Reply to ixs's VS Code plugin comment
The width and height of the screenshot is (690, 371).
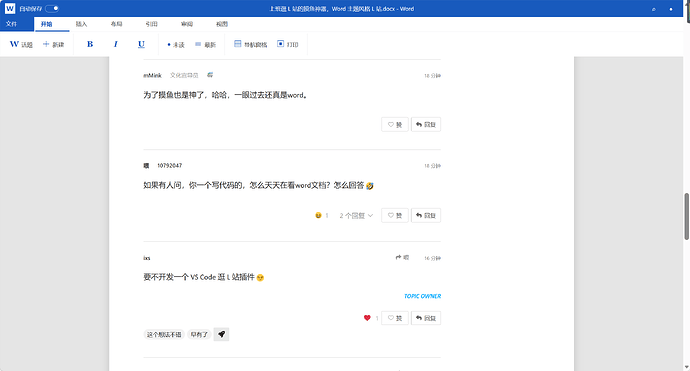tap(426, 318)
